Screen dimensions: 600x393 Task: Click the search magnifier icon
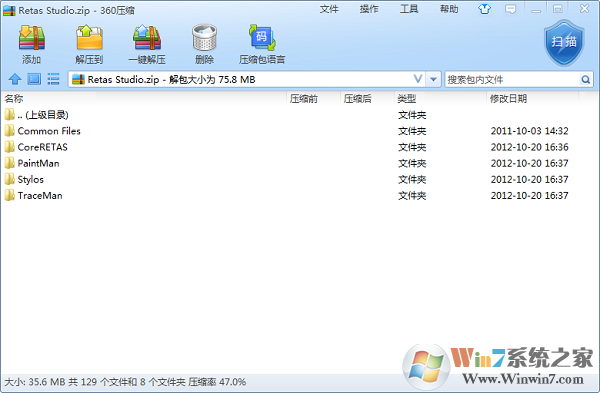585,80
